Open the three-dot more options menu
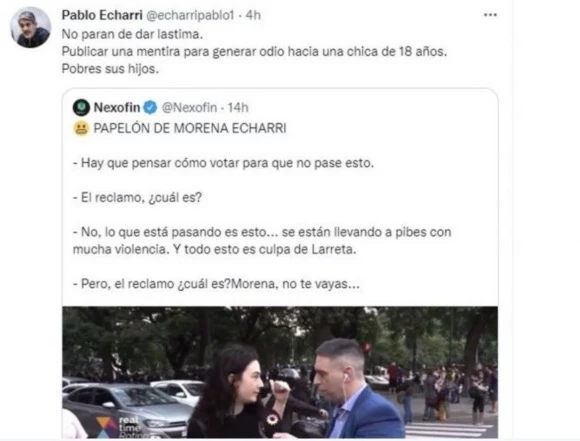Viewport: 580px width, 441px height. point(490,15)
